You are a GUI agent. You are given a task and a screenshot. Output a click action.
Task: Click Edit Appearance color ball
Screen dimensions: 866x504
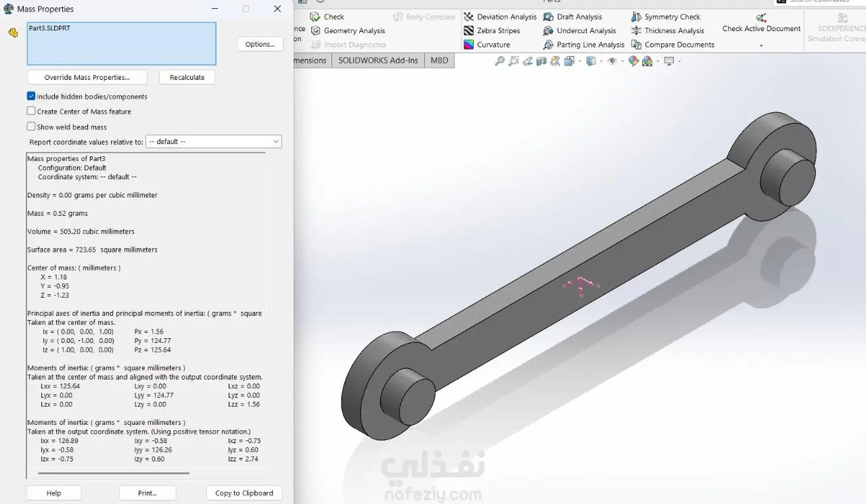click(633, 61)
